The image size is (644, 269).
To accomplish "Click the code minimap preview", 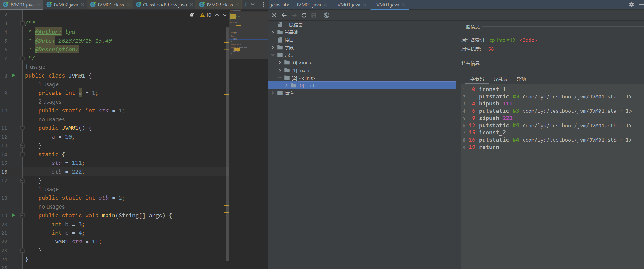I will click(x=249, y=34).
